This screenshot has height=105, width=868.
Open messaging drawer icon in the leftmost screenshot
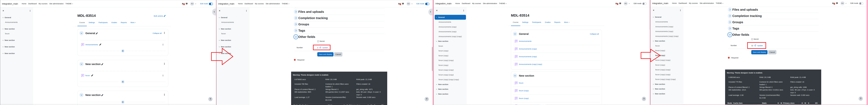click(x=187, y=4)
